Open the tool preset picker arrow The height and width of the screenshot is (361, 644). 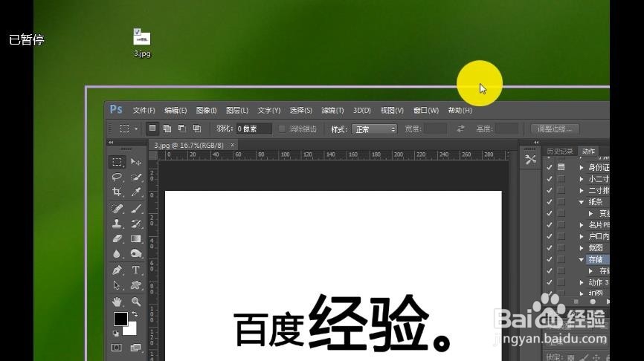point(136,129)
